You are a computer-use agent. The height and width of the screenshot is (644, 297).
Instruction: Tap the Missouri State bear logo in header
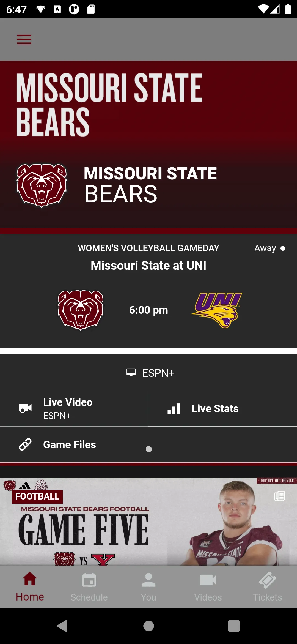point(42,185)
